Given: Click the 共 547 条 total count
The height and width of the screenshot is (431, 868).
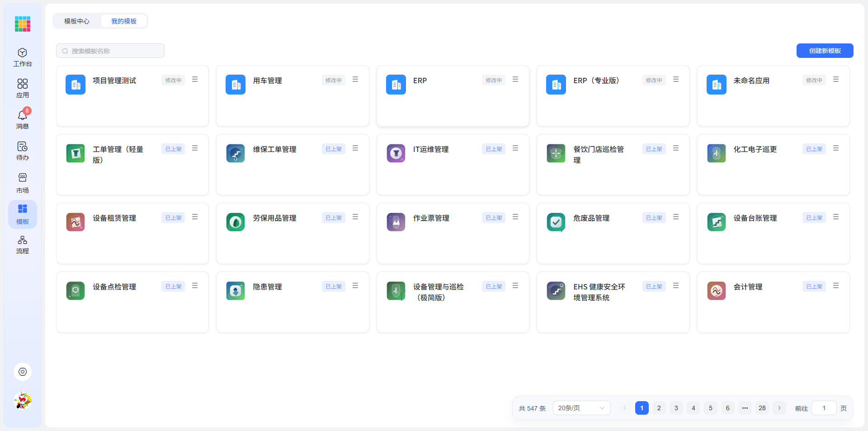Looking at the screenshot, I should coord(532,408).
